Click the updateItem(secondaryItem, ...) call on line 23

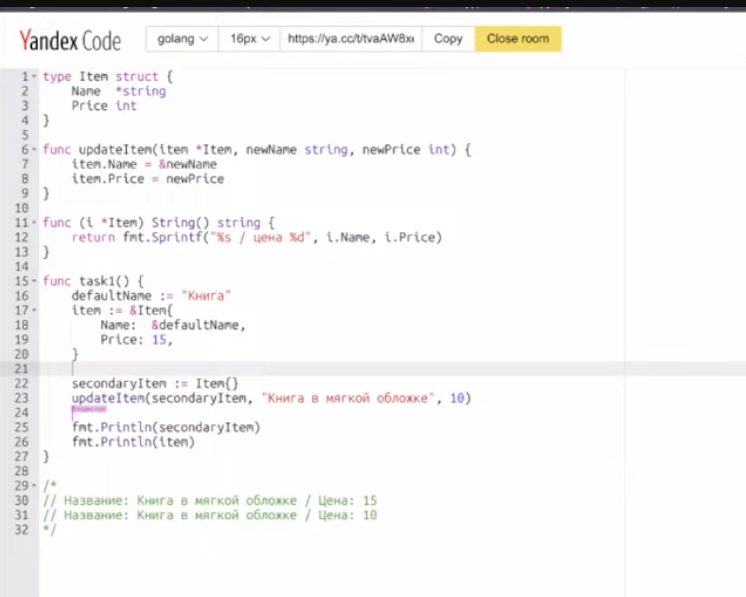[271, 399]
